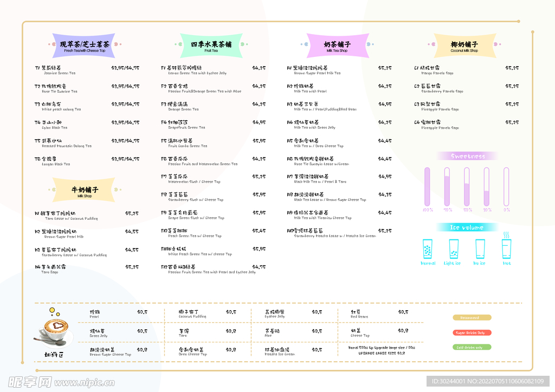Click the red Sugar Drinks Only pill
The width and height of the screenshot is (555, 392).
472,332
